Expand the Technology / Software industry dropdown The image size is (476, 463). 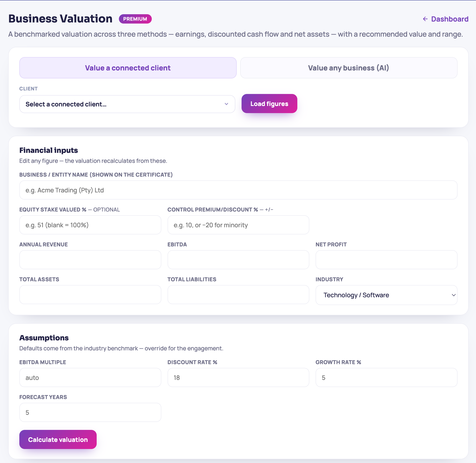pyautogui.click(x=386, y=295)
